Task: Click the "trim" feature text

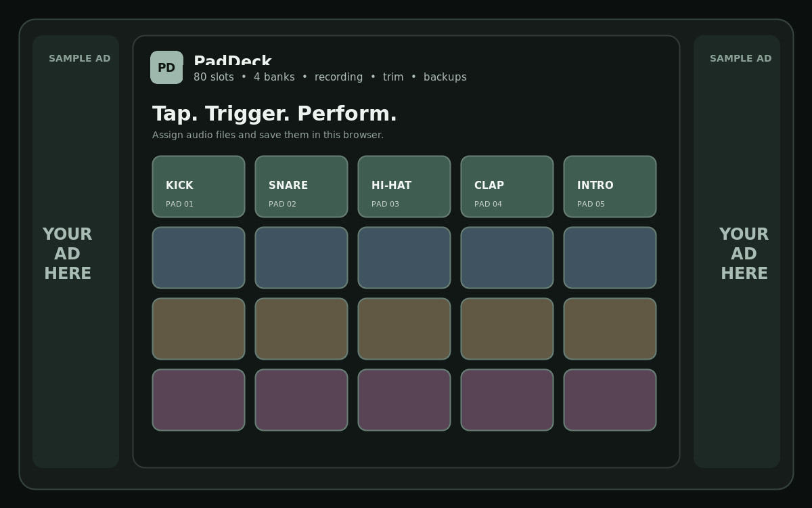Action: (x=393, y=77)
